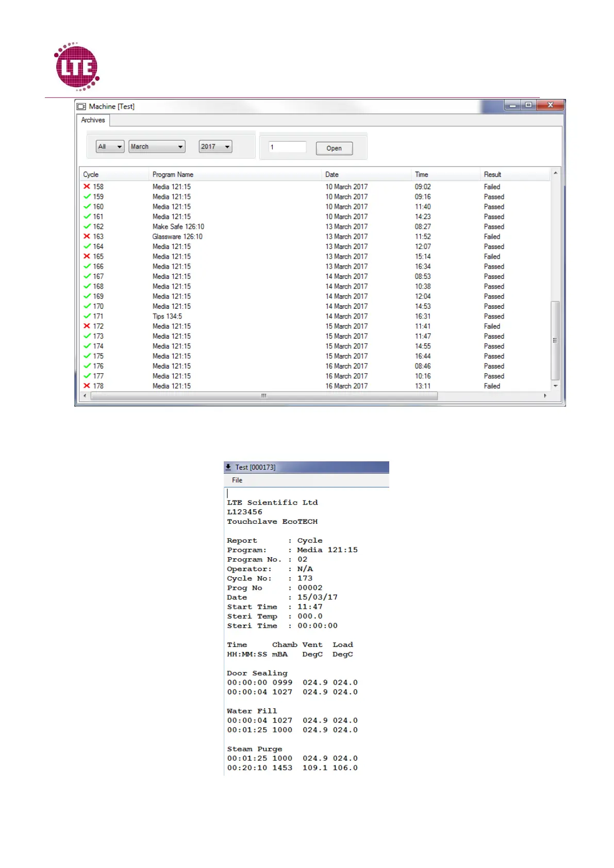Viewport: 614px width, 868px height.
Task: Select Make Safe 126:10 program row
Action: (x=178, y=226)
